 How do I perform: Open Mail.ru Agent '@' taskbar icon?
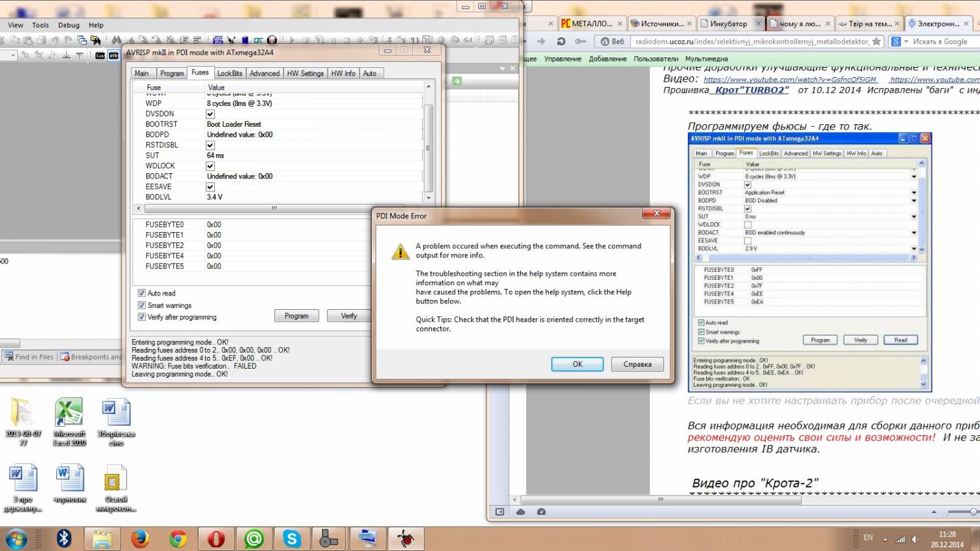[x=253, y=539]
